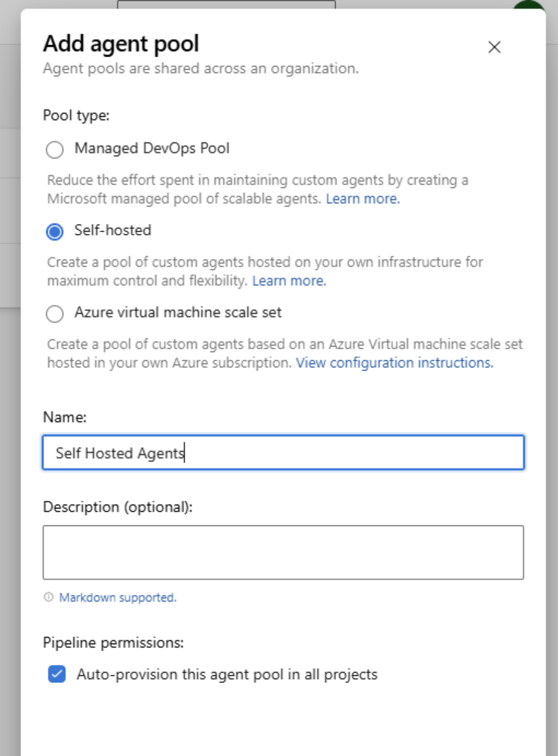The image size is (558, 756).
Task: Click inside the Name input field
Action: (x=283, y=452)
